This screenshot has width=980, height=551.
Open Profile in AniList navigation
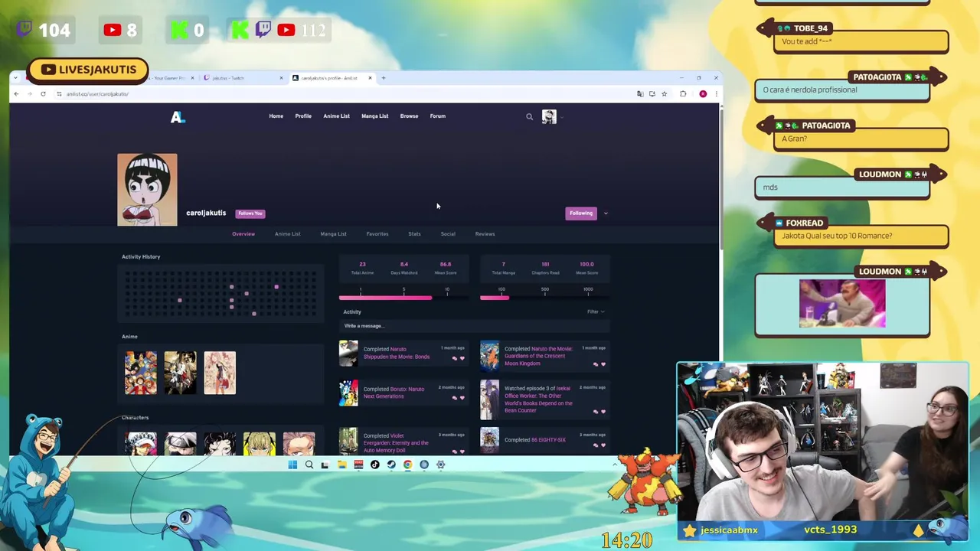coord(303,116)
